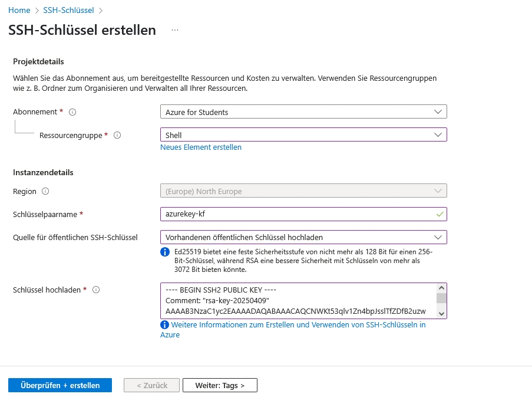Go to Home breadcrumb

19,10
